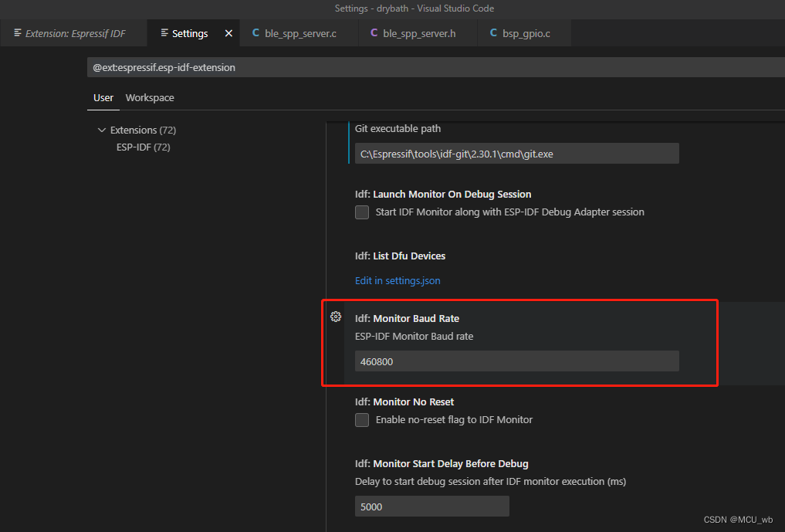Click C file icon of bsp_gpio.c tab
Screen dimensions: 785x532
[493, 32]
